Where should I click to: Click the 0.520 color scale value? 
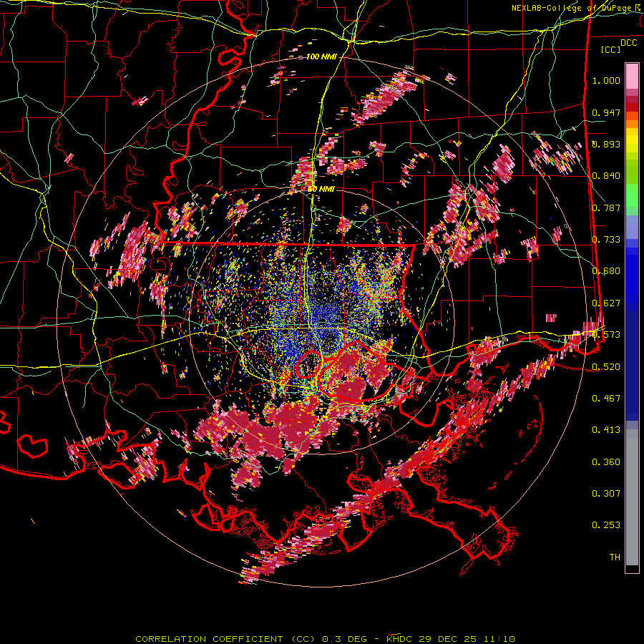606,366
